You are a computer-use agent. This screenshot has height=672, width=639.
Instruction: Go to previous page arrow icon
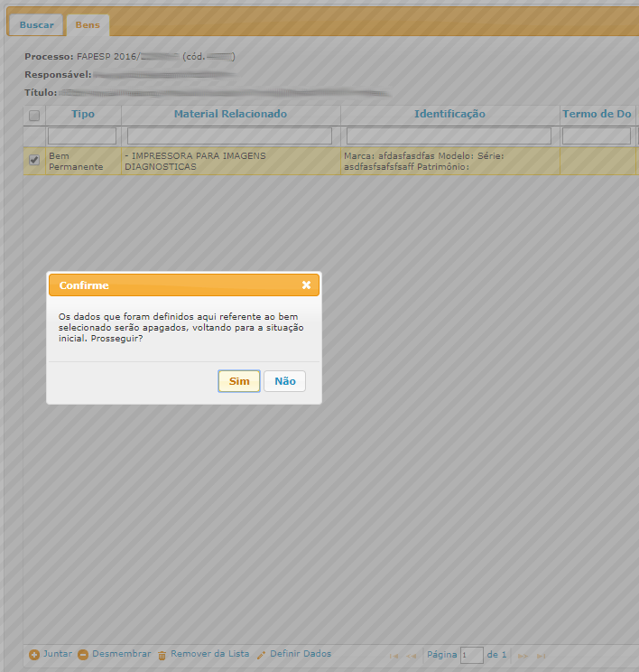point(412,656)
